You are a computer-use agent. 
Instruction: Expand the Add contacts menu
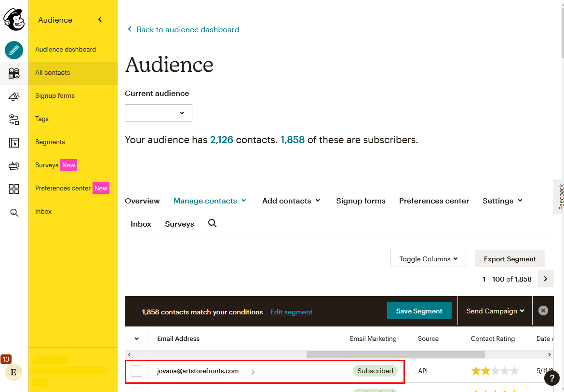291,201
